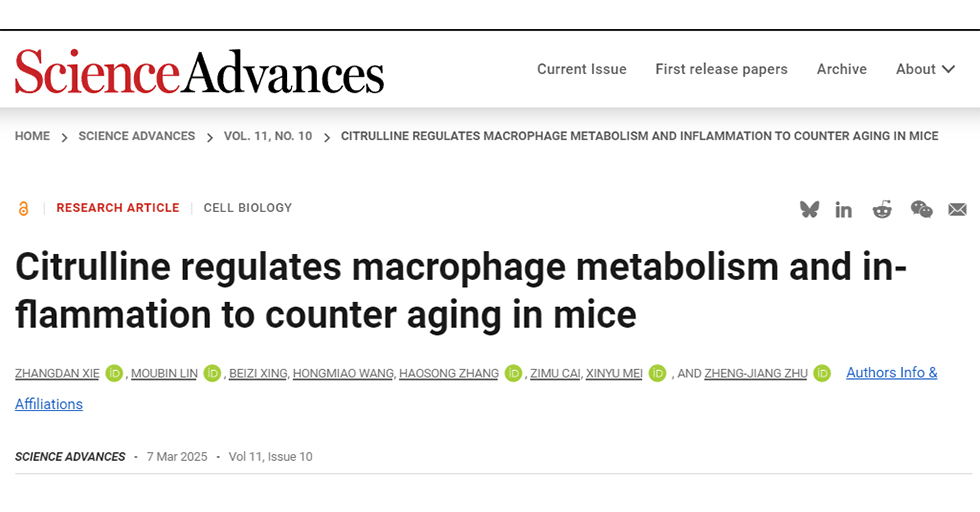Click the Science Advances logo

click(x=199, y=71)
